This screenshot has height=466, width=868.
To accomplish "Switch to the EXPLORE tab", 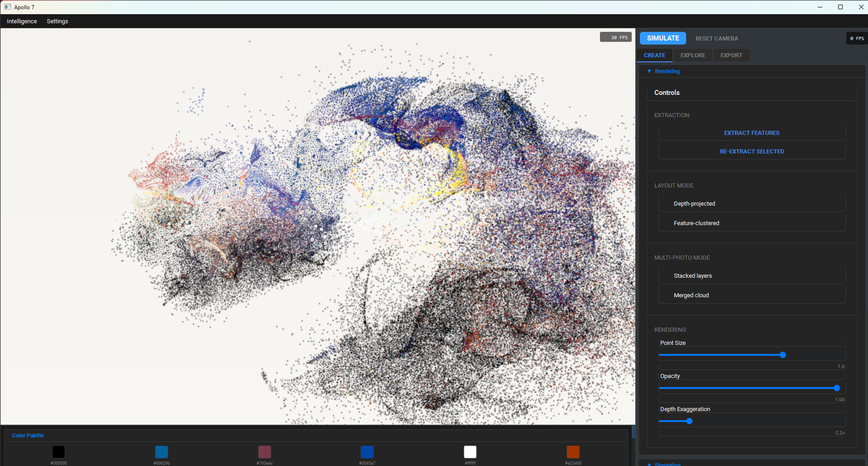I will pyautogui.click(x=693, y=55).
